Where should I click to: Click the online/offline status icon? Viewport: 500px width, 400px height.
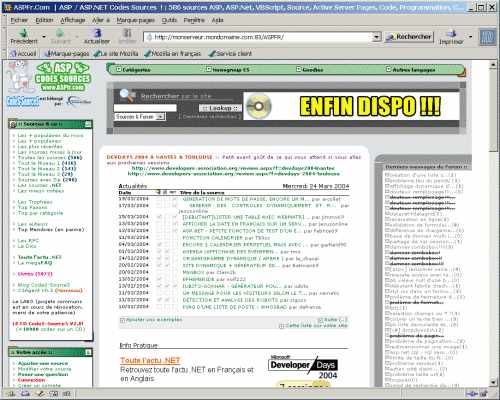click(472, 394)
